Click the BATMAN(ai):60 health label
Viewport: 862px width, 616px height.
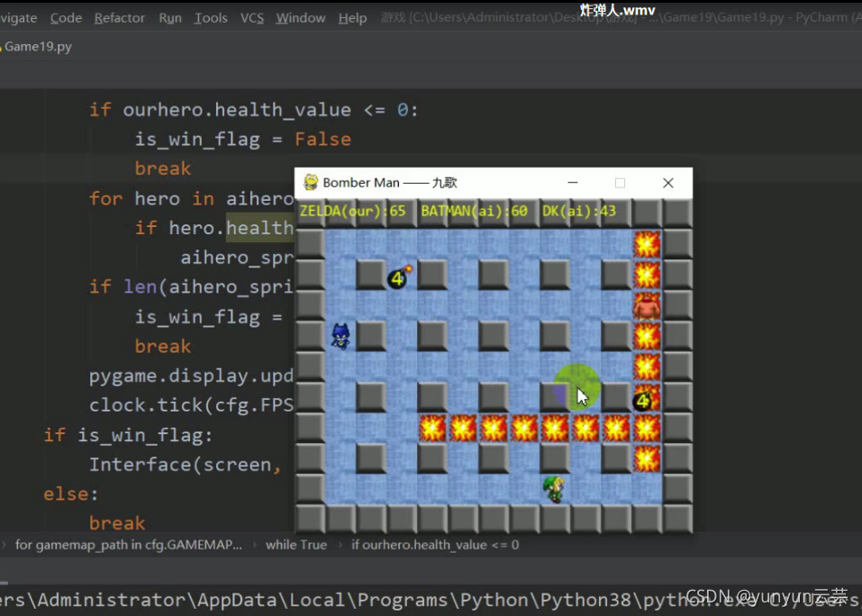point(474,212)
